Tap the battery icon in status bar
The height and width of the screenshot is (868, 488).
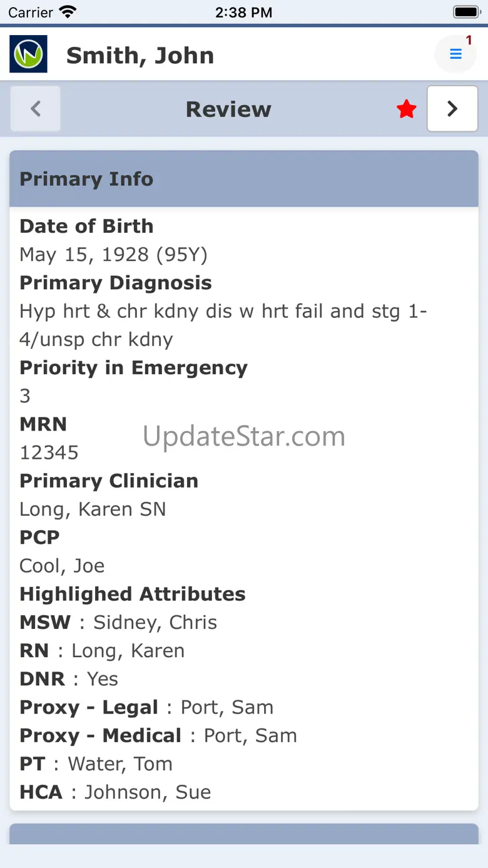pyautogui.click(x=465, y=12)
